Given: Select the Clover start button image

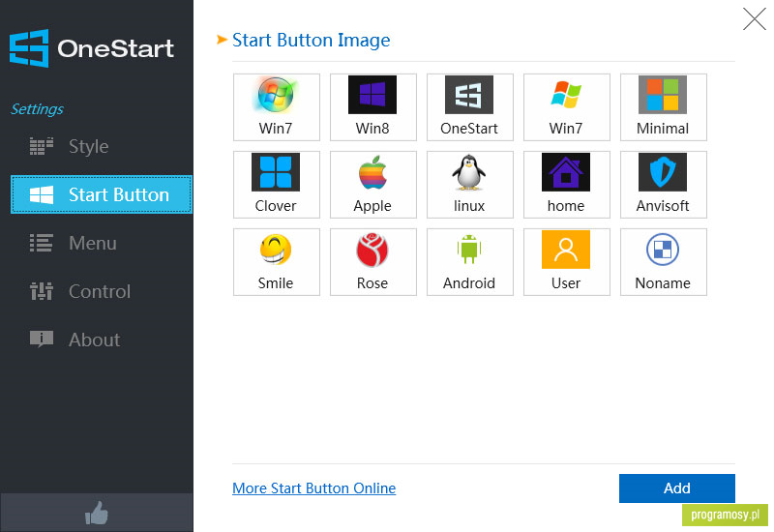Looking at the screenshot, I should (x=277, y=185).
